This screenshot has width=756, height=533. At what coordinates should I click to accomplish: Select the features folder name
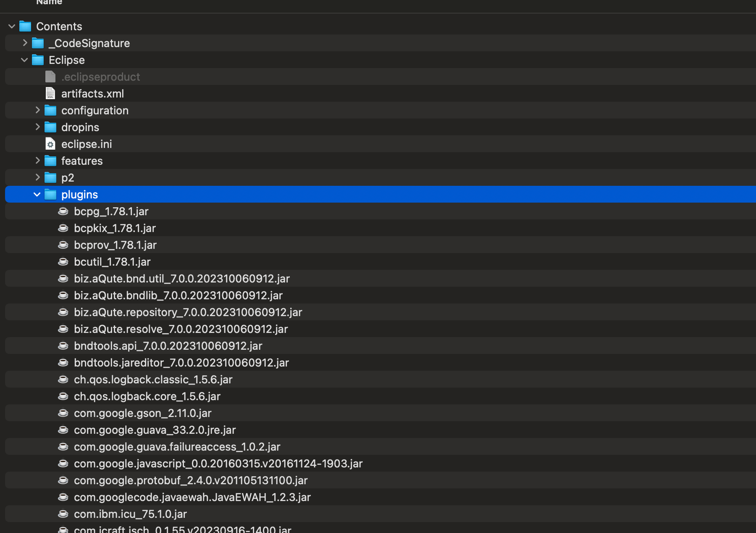(82, 161)
